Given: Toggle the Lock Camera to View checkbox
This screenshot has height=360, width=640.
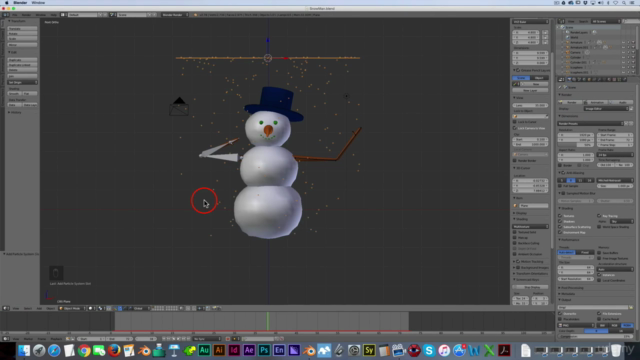Looking at the screenshot, I should [515, 128].
